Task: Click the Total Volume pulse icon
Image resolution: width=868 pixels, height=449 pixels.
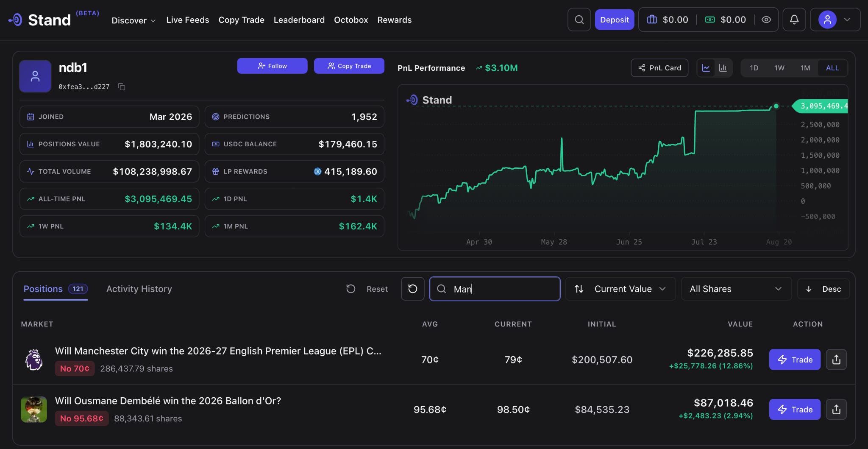Action: pyautogui.click(x=31, y=171)
